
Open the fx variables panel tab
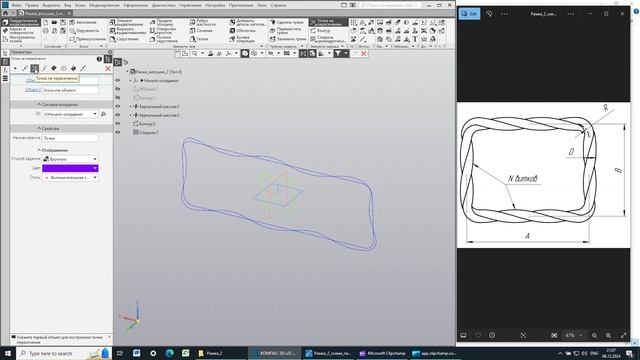5,70
